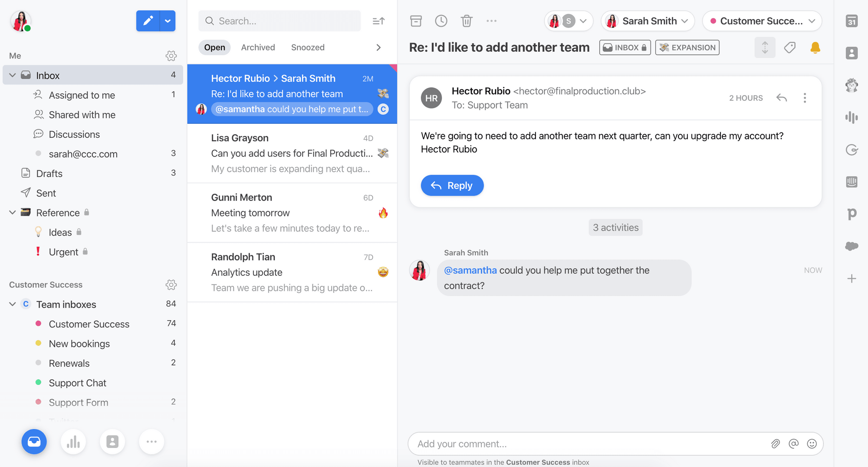Toggle the notification bell for this conversation
The image size is (868, 467).
815,47
